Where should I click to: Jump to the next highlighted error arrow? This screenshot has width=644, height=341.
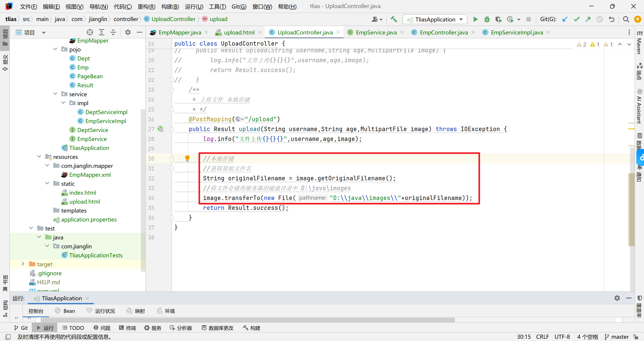click(629, 44)
